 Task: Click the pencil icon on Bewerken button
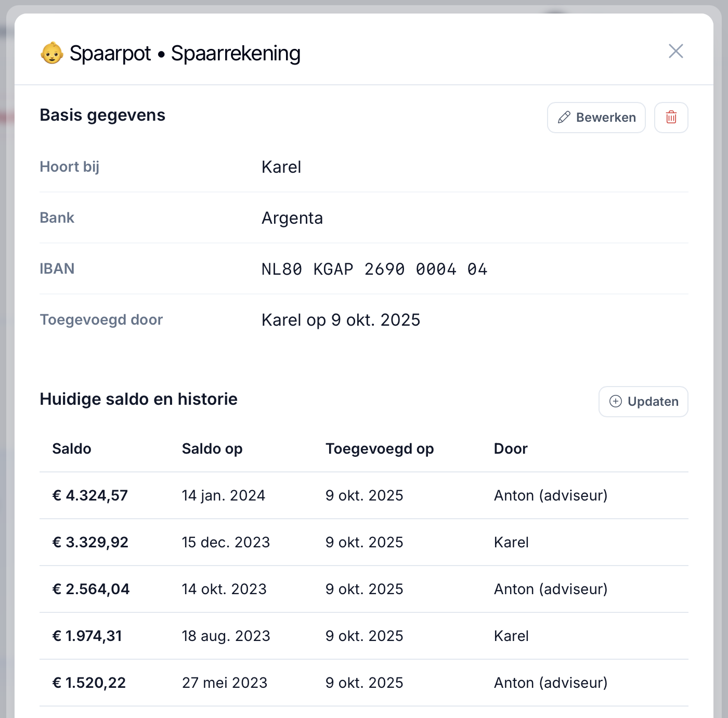tap(564, 118)
